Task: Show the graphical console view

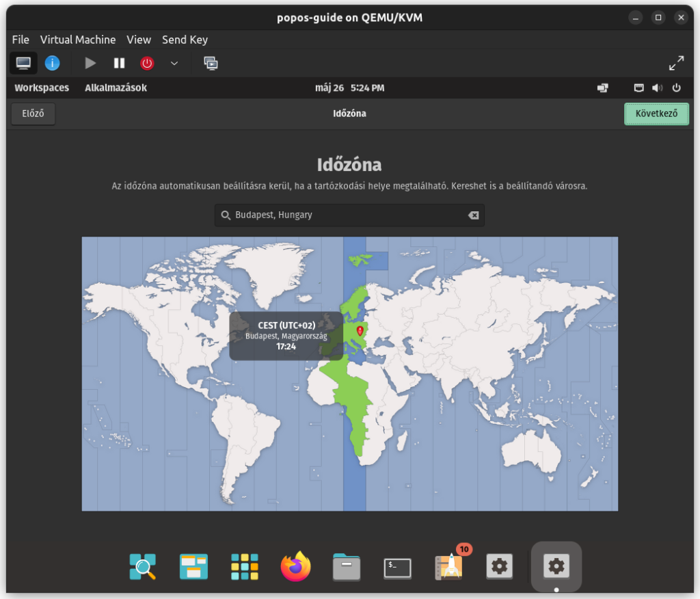Action: coord(23,63)
